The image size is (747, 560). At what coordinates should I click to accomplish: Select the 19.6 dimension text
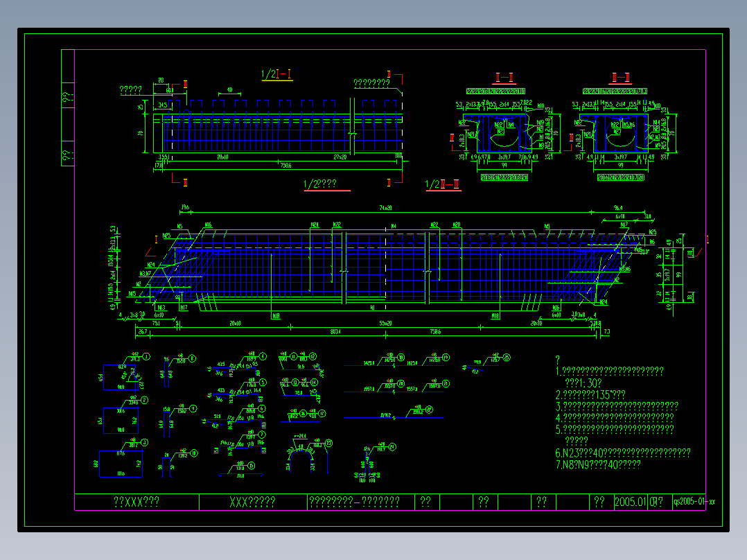185,207
